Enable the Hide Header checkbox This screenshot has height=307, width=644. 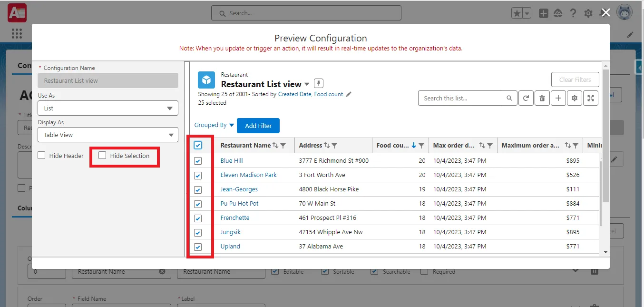pyautogui.click(x=41, y=156)
